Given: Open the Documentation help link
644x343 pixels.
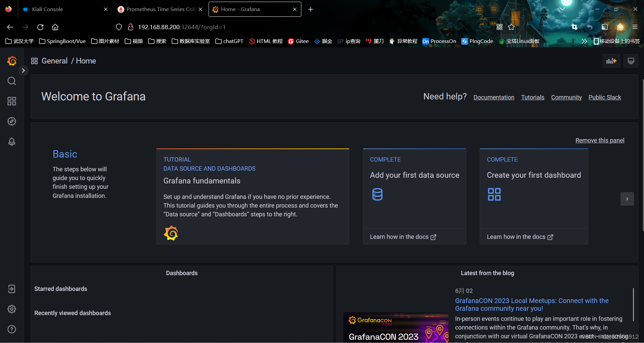Looking at the screenshot, I should pyautogui.click(x=494, y=97).
